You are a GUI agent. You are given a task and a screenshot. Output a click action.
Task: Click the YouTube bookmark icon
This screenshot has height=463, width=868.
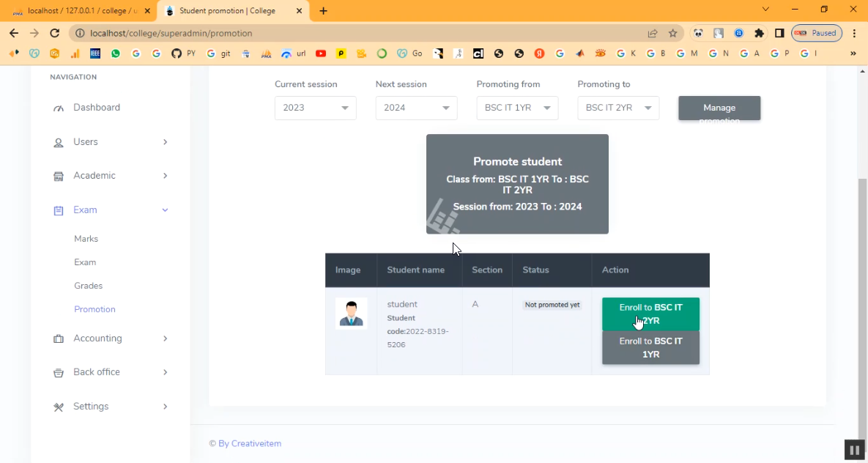(321, 53)
